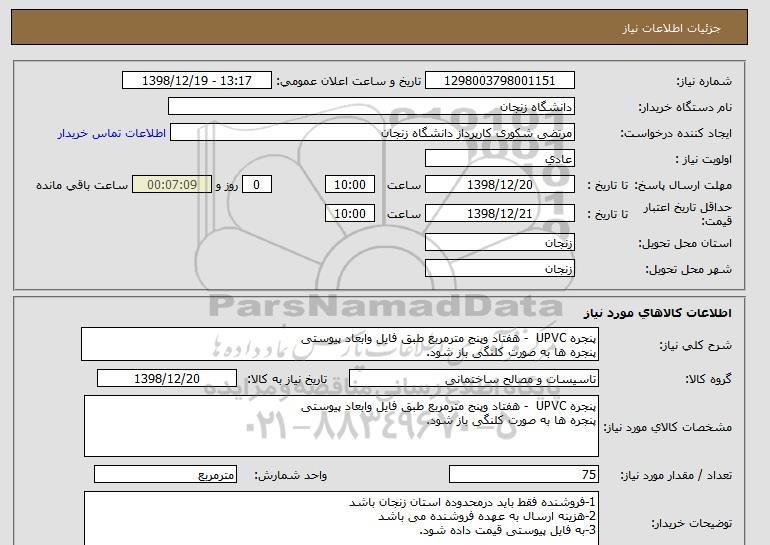This screenshot has width=770, height=545.
Task: Click the section heading اطلاعات کالاهای مورد نیاز
Action: tap(657, 313)
